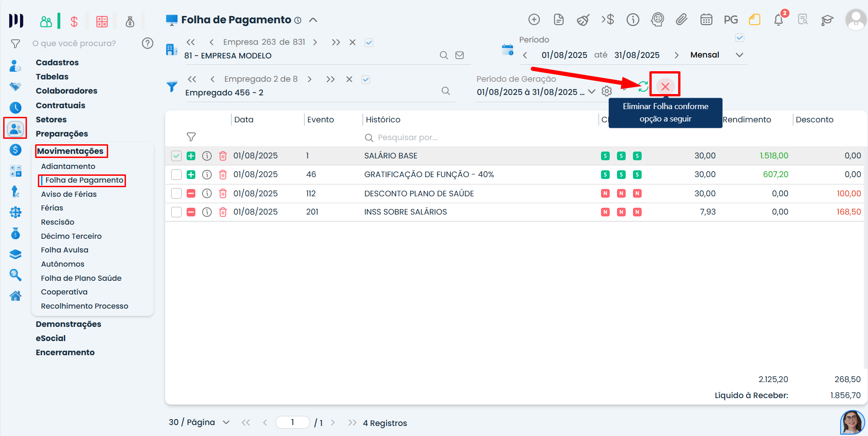Collapse the Folha de Pagamento header chevron

click(313, 20)
